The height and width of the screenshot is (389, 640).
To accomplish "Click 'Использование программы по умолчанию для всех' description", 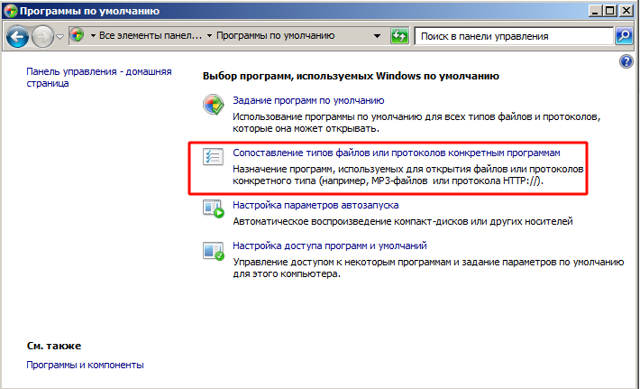I will coord(416,122).
